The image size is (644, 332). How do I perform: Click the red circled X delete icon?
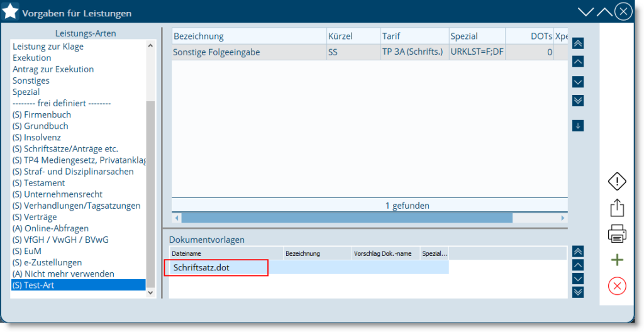[617, 287]
